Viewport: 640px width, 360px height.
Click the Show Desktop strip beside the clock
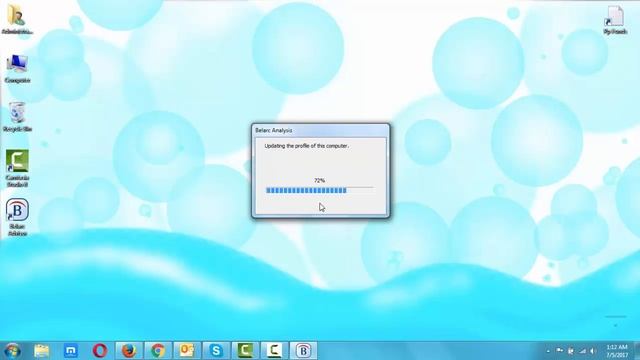(x=637, y=351)
